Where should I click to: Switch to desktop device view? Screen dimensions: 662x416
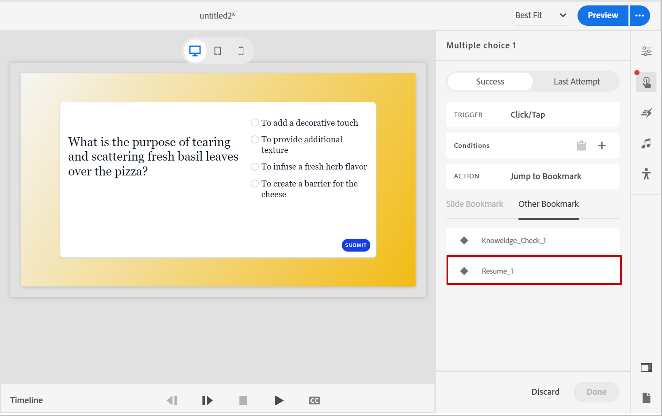tap(195, 50)
